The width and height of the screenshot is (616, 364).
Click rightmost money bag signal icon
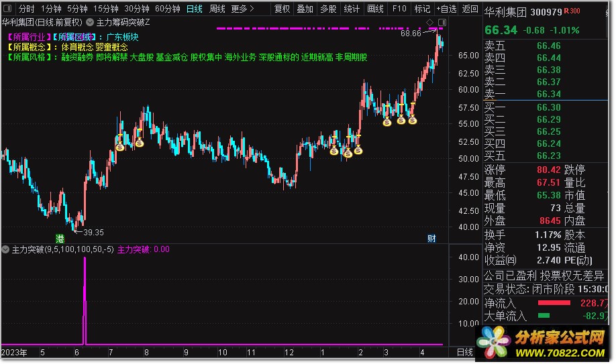coord(412,120)
